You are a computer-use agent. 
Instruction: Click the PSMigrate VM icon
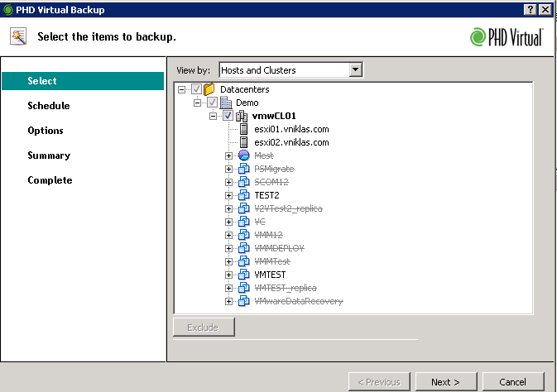[x=243, y=169]
